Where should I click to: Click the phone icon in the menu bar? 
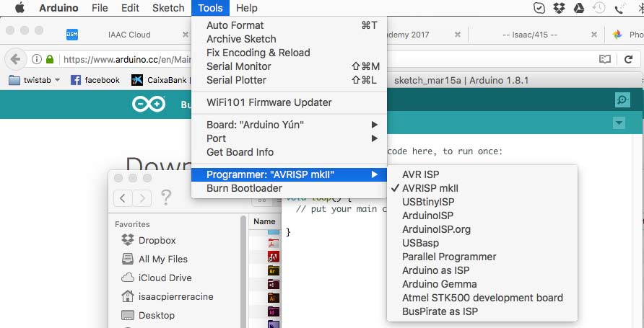pos(619,8)
